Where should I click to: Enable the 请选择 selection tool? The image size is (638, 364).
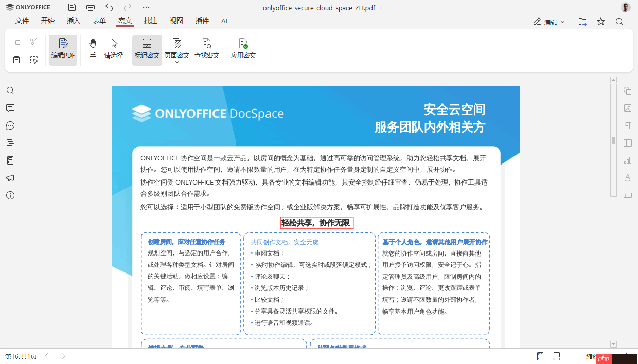(114, 49)
